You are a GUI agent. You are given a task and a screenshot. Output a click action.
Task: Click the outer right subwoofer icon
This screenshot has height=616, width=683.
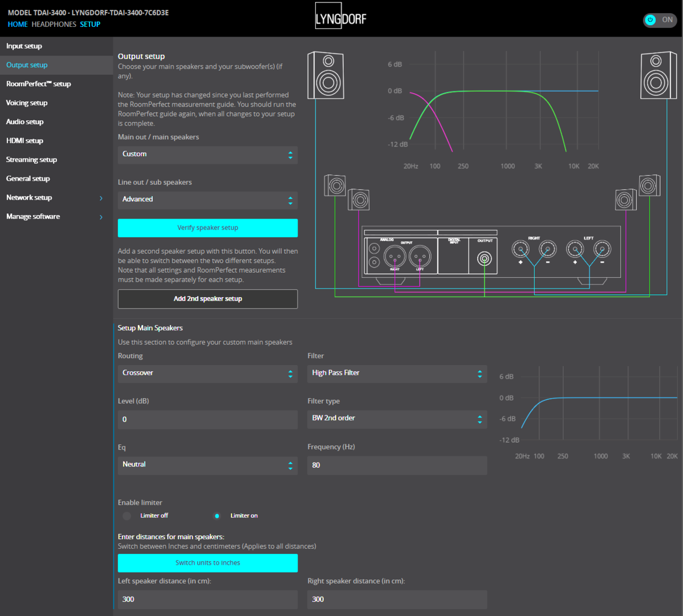(649, 185)
